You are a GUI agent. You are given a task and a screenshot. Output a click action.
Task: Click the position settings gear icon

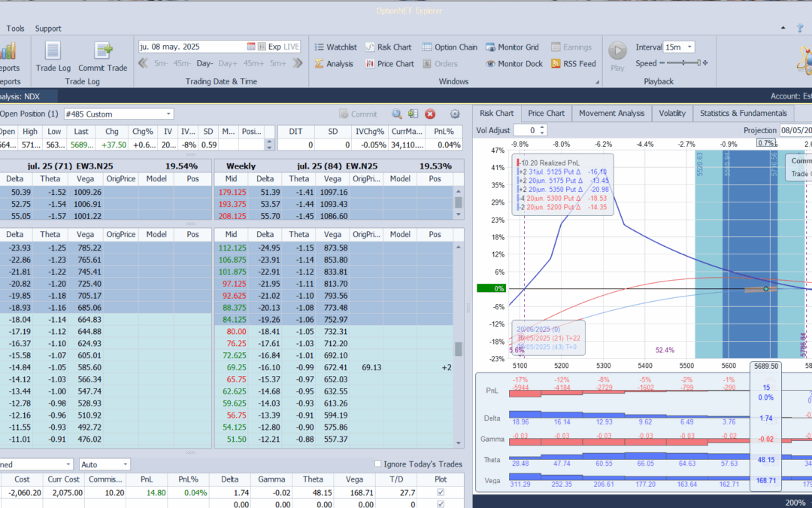[x=454, y=114]
